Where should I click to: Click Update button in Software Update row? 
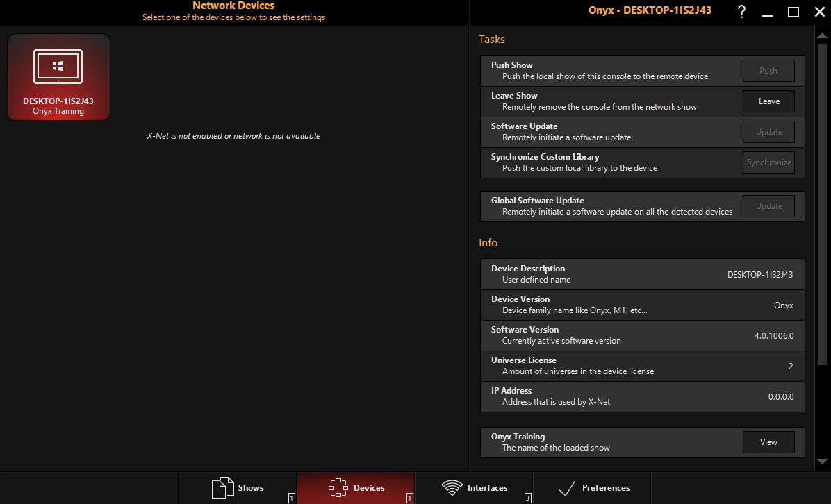coord(768,132)
